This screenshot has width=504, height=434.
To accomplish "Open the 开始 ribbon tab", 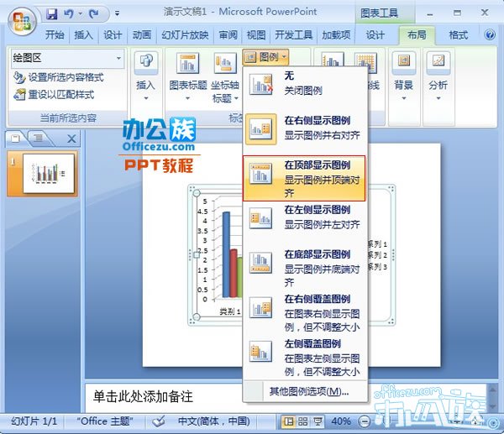I will point(55,34).
